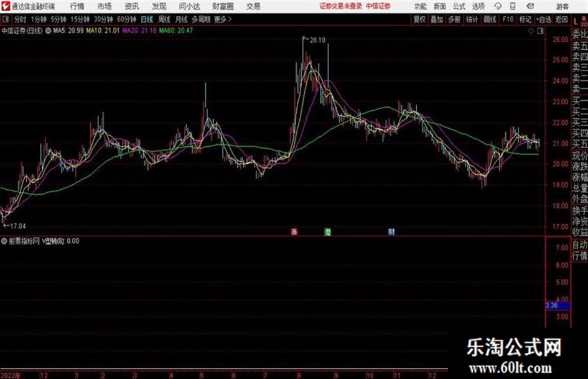Open the 资讯 menu
Viewport: 588px width, 379px height.
(132, 6)
